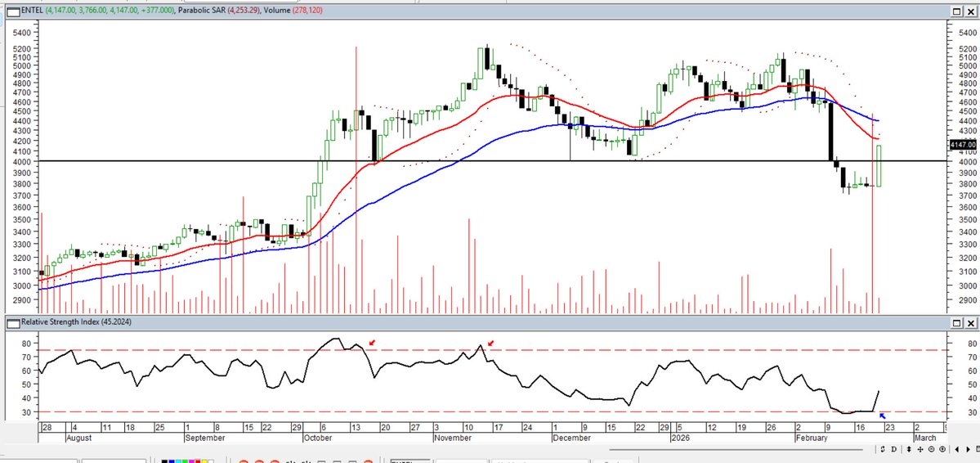Click the ENTEL price values label

point(98,11)
